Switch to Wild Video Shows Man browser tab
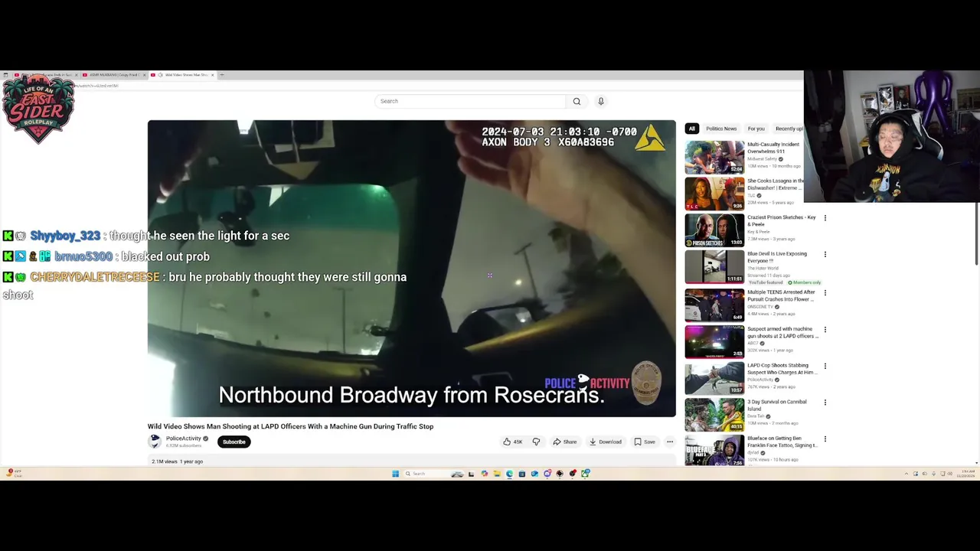 point(184,75)
